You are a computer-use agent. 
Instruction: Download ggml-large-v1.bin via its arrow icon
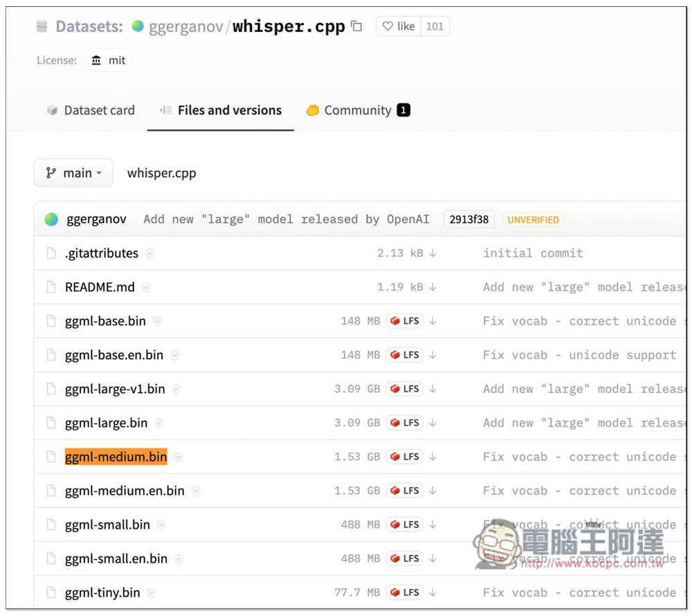coord(432,389)
